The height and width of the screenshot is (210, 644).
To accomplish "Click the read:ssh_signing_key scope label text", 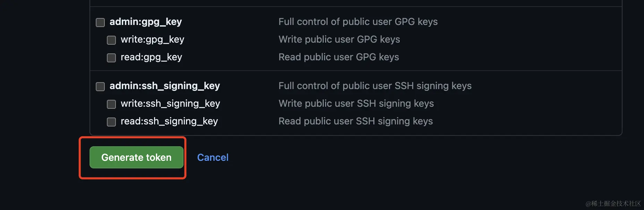I will click(169, 121).
